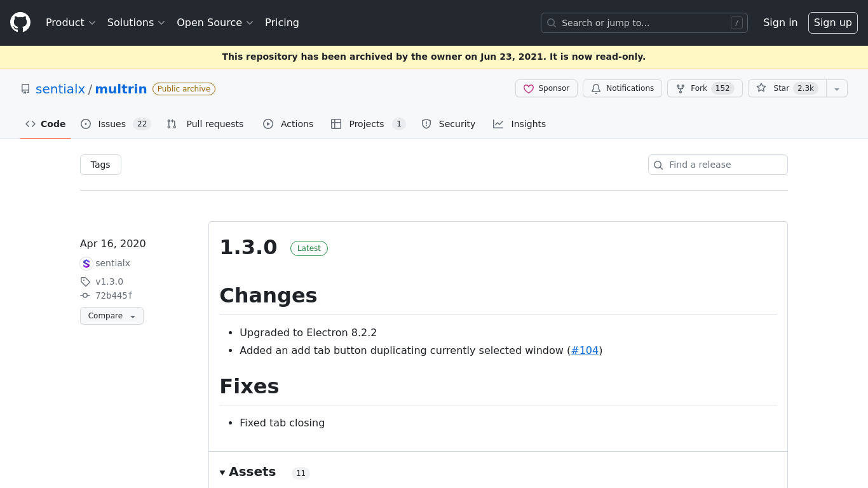Image resolution: width=868 pixels, height=488 pixels.
Task: Click the release date Apr 16, 2020
Action: click(113, 243)
